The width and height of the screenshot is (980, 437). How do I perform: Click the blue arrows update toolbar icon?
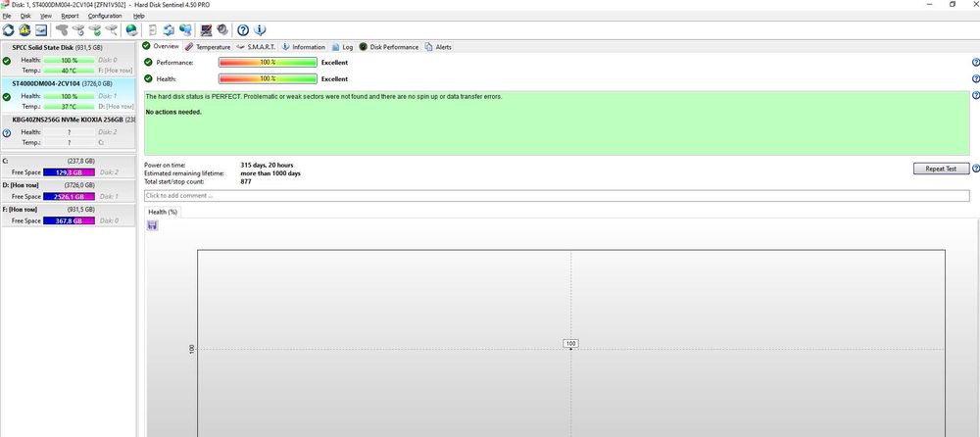(x=169, y=30)
